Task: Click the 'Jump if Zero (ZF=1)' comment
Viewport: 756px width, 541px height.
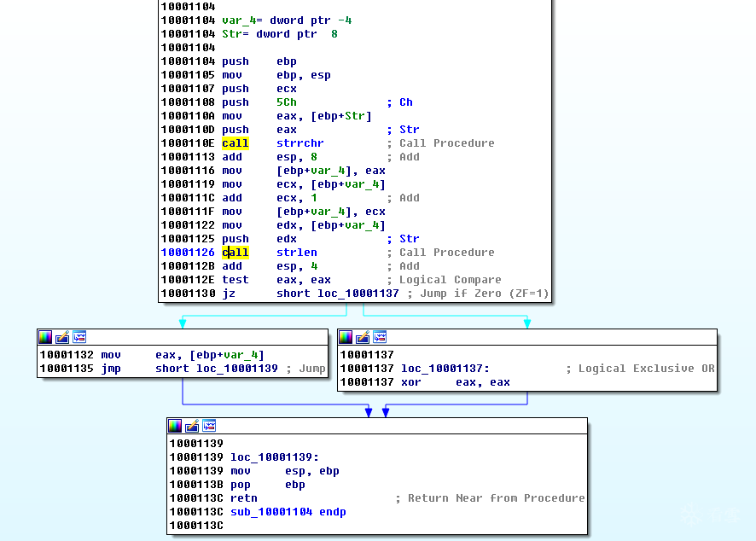Action: [x=478, y=294]
